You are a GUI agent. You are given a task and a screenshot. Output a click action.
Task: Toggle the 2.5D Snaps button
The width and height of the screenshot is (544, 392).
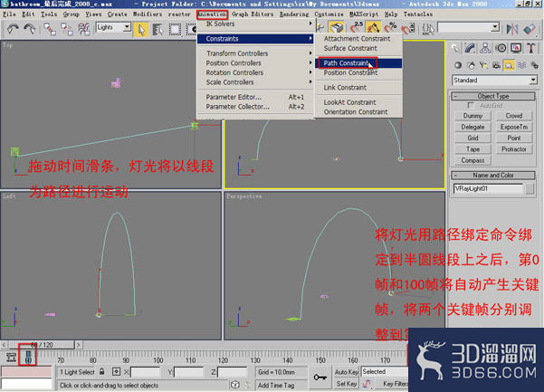coord(356,27)
